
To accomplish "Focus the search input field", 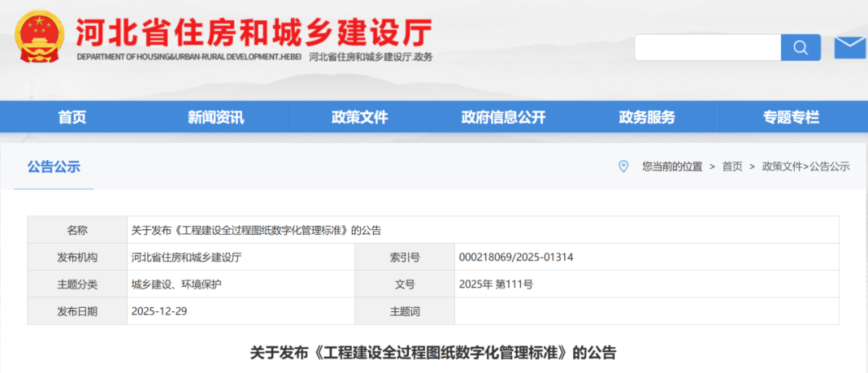I will 708,47.
